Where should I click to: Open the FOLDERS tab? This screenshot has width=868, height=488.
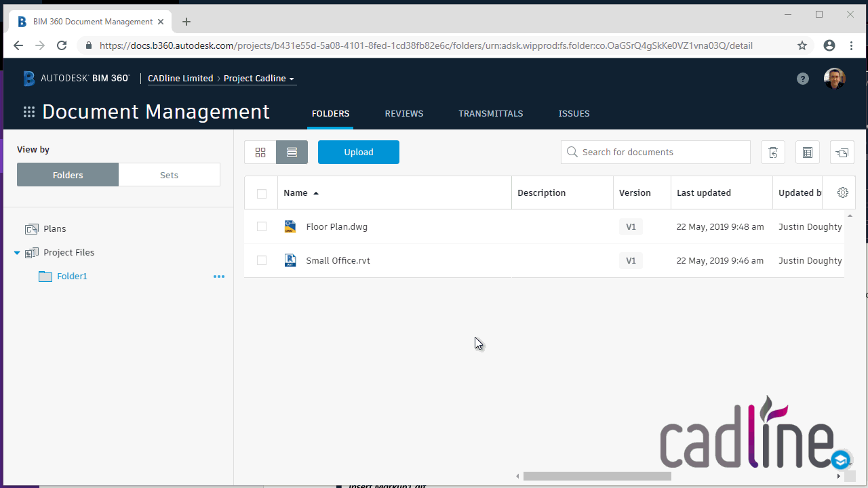point(331,114)
